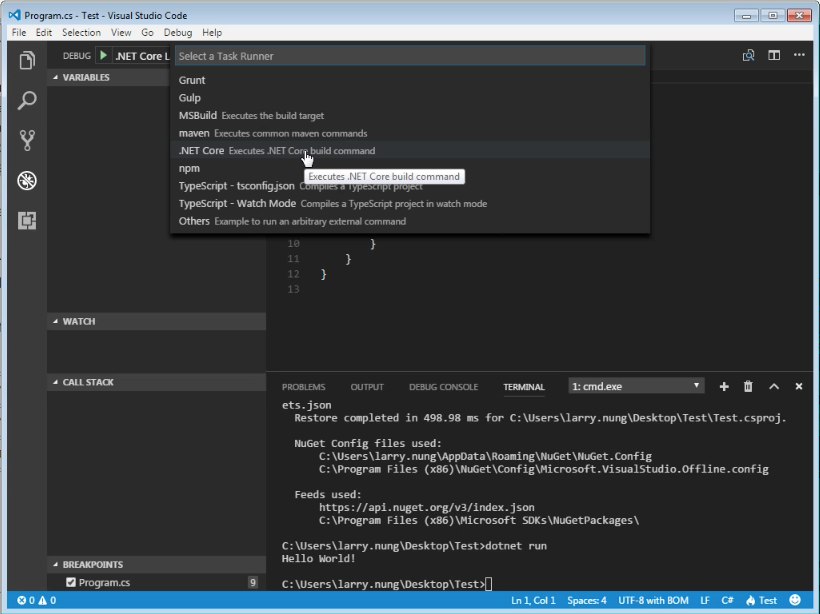Select maven task runner
Viewport: 820px width, 614px height.
coord(410,133)
